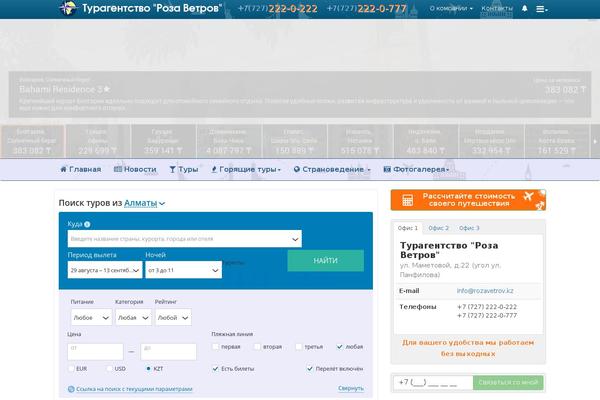Image resolution: width=600 pixels, height=400 pixels.
Task: Open the Контакты link in the header
Action: (497, 8)
